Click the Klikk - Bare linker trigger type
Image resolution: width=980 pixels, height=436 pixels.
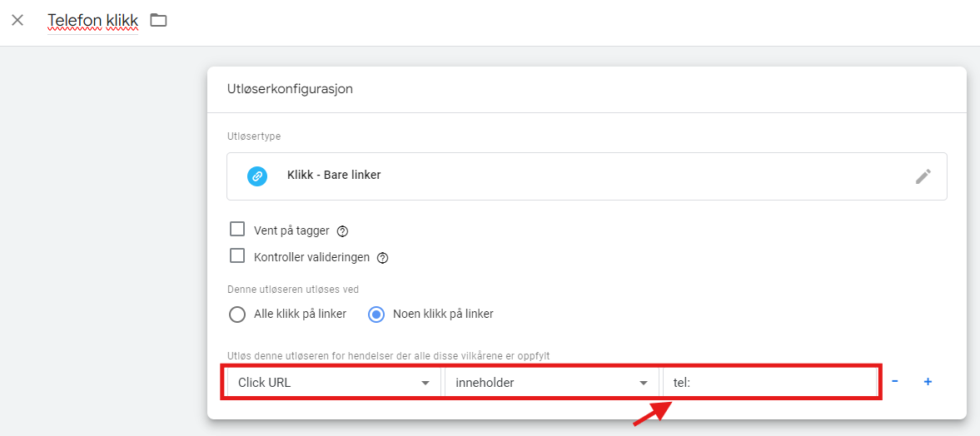click(334, 176)
